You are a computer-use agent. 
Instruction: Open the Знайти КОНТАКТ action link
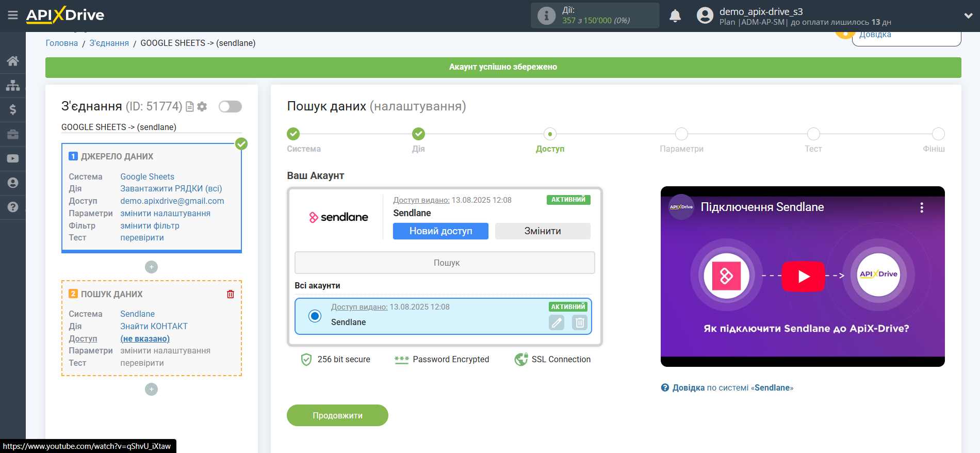coord(154,326)
